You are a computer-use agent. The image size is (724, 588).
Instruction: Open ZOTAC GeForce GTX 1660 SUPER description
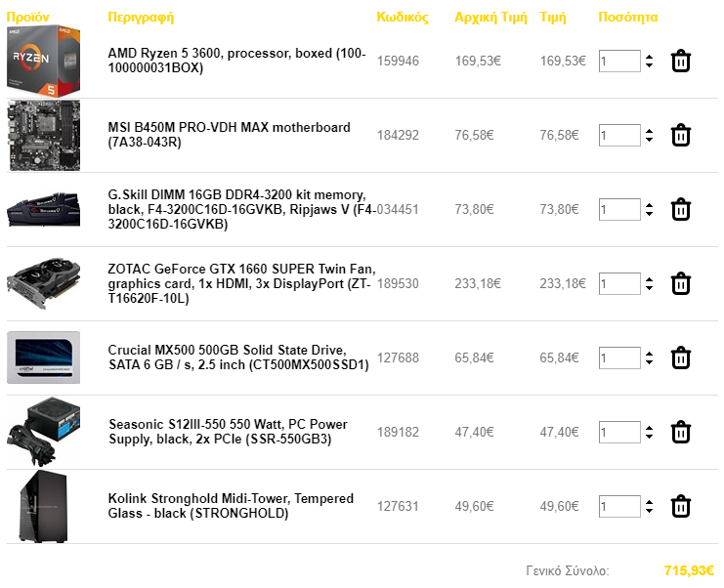242,283
